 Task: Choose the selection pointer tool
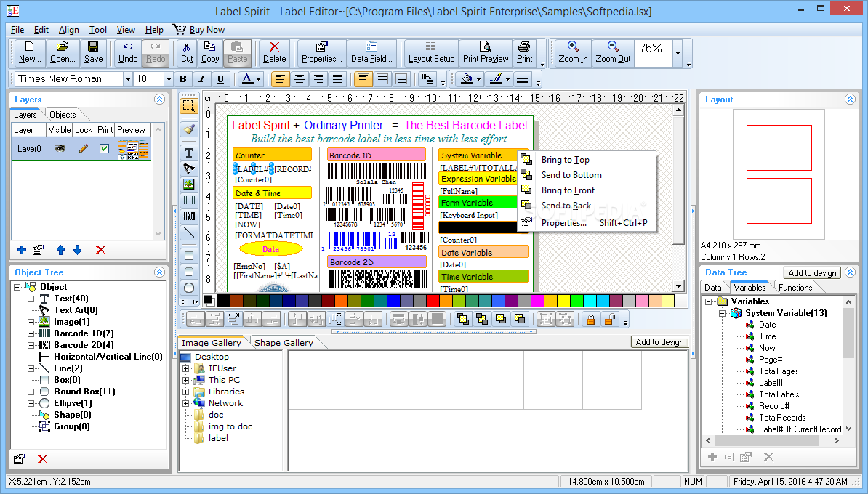pyautogui.click(x=189, y=105)
